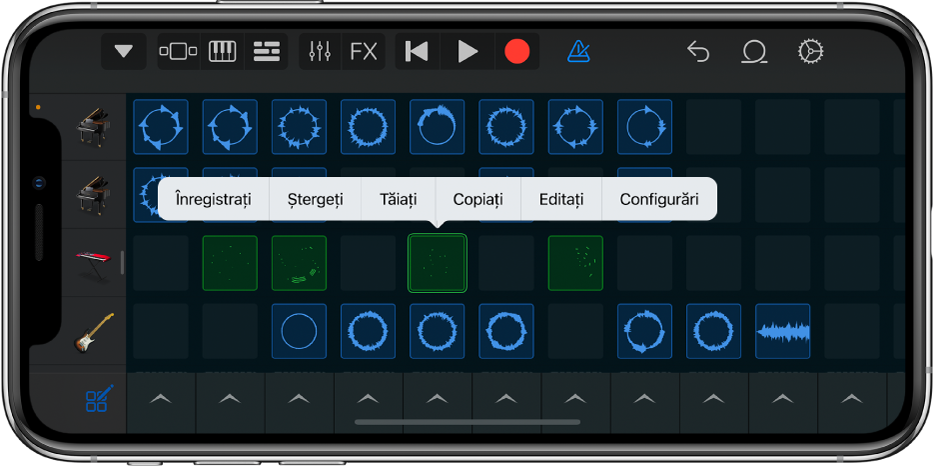
Task: Tap Înregistrați in the cell popup menu
Action: tap(213, 199)
